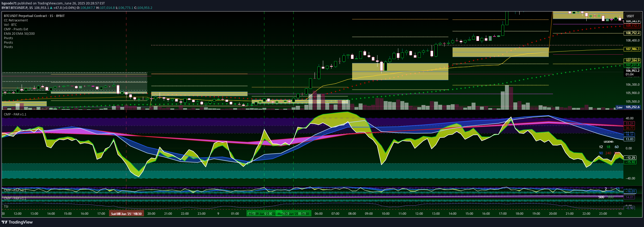Select the 11:00 time axis label
This screenshot has width=644, height=227.
(x=402, y=214)
